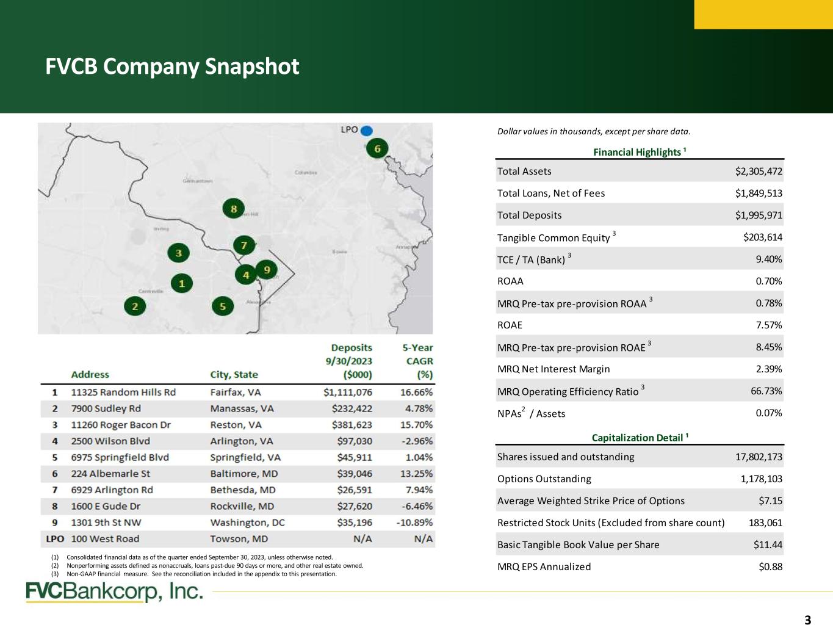
Task: Click the Capitalization Detail heading
Action: click(x=640, y=438)
